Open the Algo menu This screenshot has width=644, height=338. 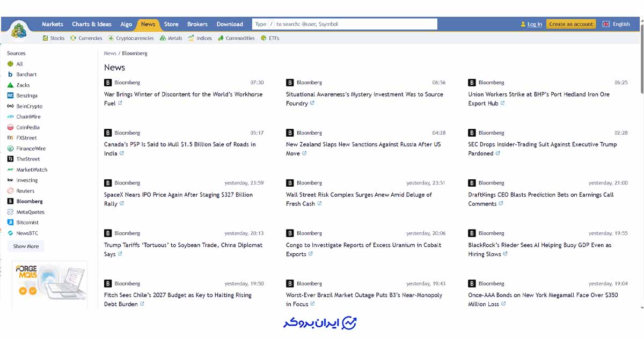pos(126,24)
